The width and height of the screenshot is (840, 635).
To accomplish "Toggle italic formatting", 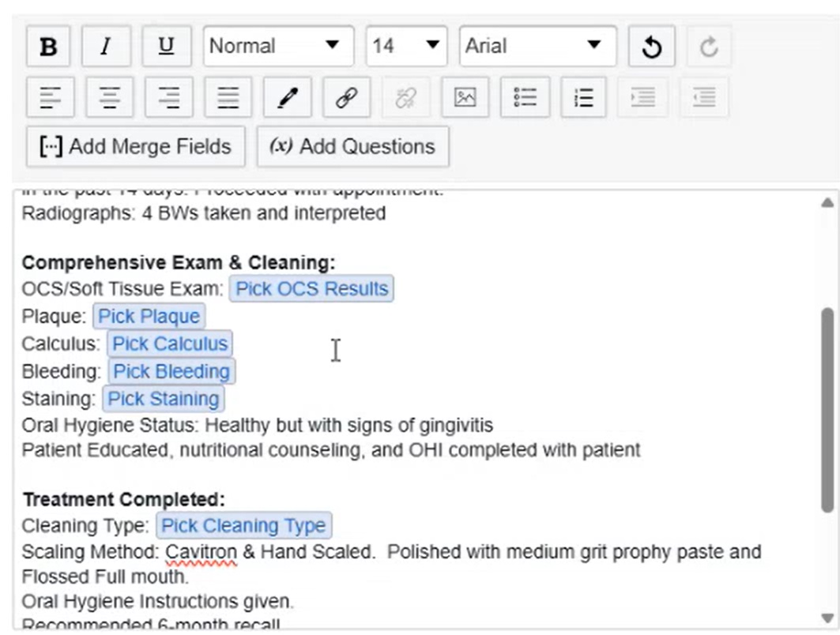I will tap(106, 47).
